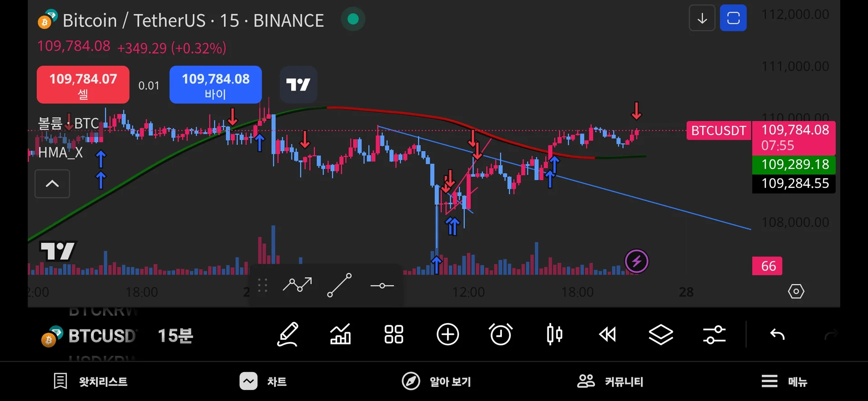Open the alert clock icon

(501, 335)
